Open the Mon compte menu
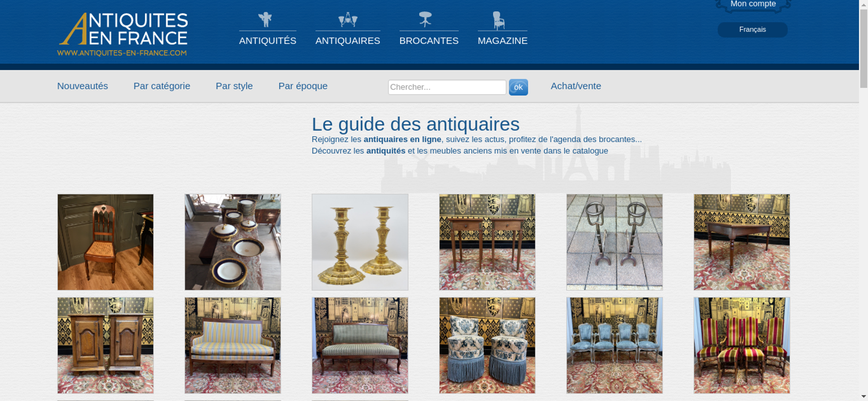 753,5
